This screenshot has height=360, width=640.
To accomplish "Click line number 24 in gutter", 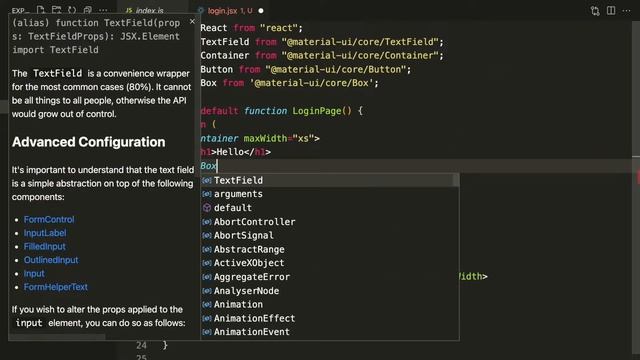I will pos(141,345).
